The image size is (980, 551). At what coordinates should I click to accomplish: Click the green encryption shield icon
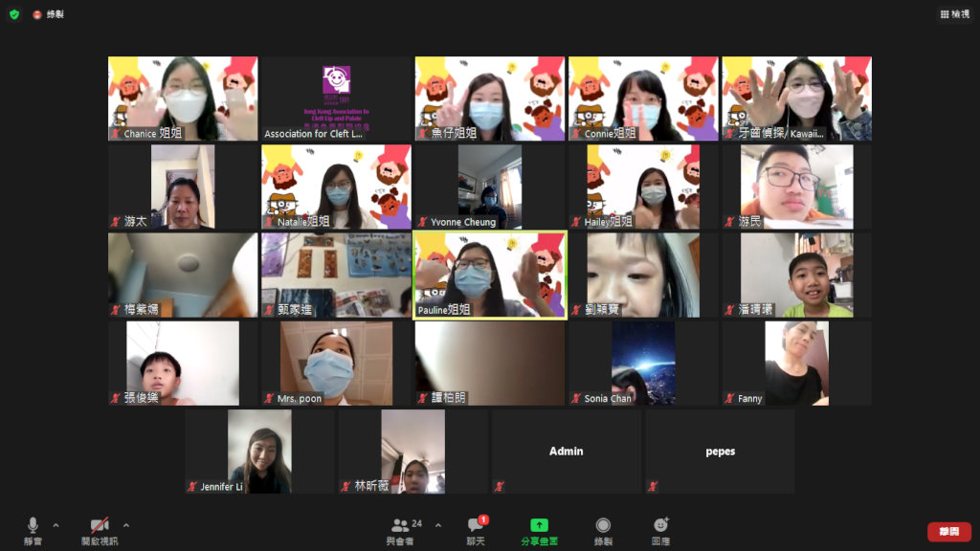(x=13, y=14)
